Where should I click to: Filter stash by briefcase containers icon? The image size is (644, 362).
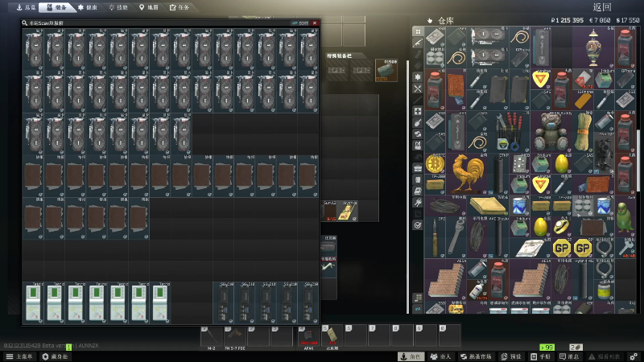point(418,168)
